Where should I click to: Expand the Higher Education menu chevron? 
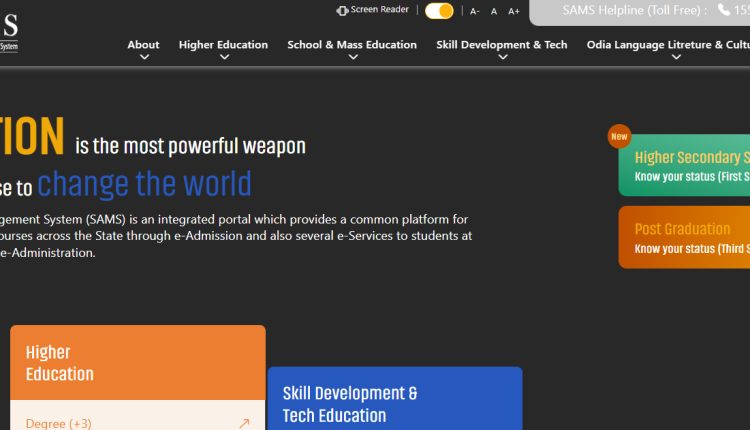coord(224,58)
